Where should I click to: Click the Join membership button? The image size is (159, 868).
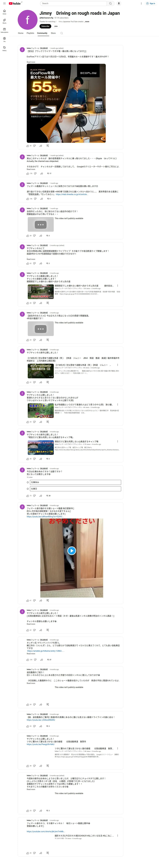pos(56,26)
